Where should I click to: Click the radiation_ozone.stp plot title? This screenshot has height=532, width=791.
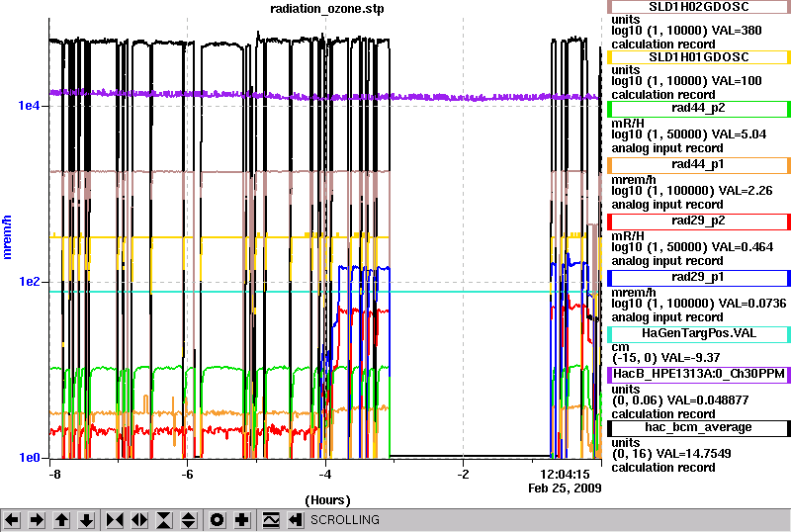(x=327, y=9)
